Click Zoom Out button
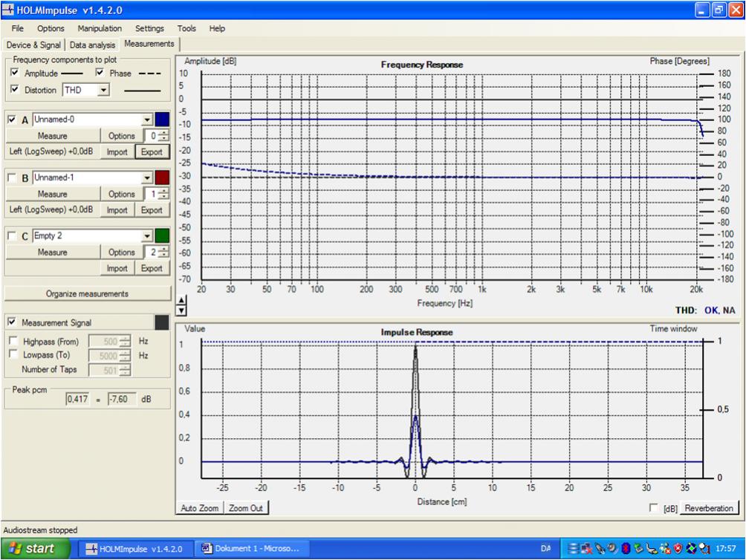Viewport: 746px width, 560px height. click(246, 508)
